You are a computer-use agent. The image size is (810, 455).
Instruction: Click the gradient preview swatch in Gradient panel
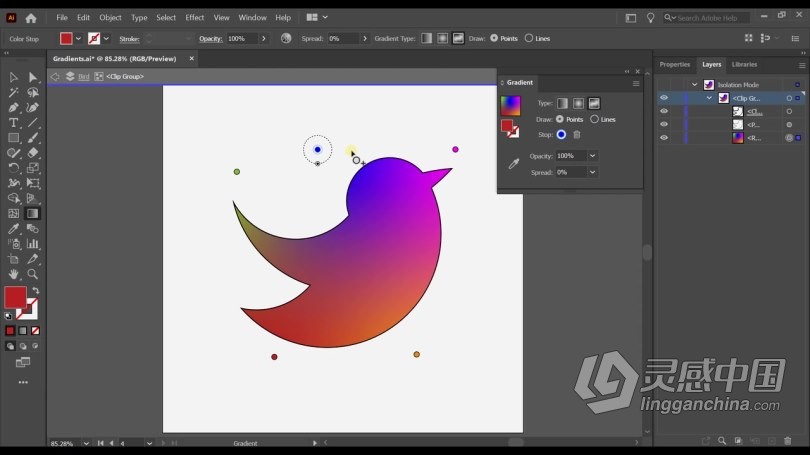click(510, 106)
